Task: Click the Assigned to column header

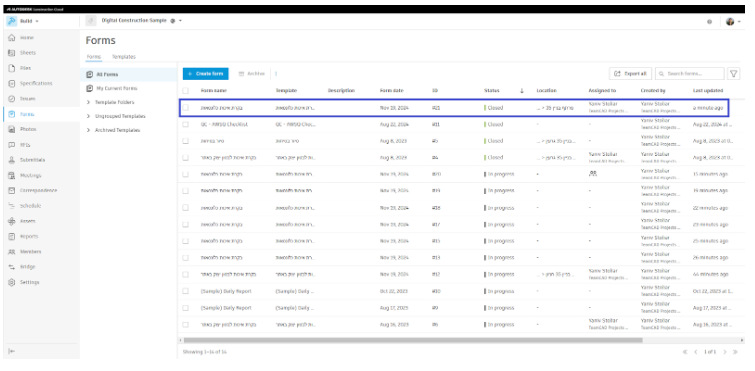Action: click(x=602, y=90)
